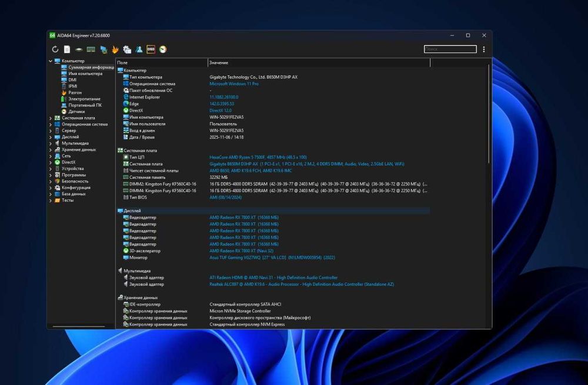Open the Gigabyte B650M D3HP AX motherboard link

[x=307, y=164]
